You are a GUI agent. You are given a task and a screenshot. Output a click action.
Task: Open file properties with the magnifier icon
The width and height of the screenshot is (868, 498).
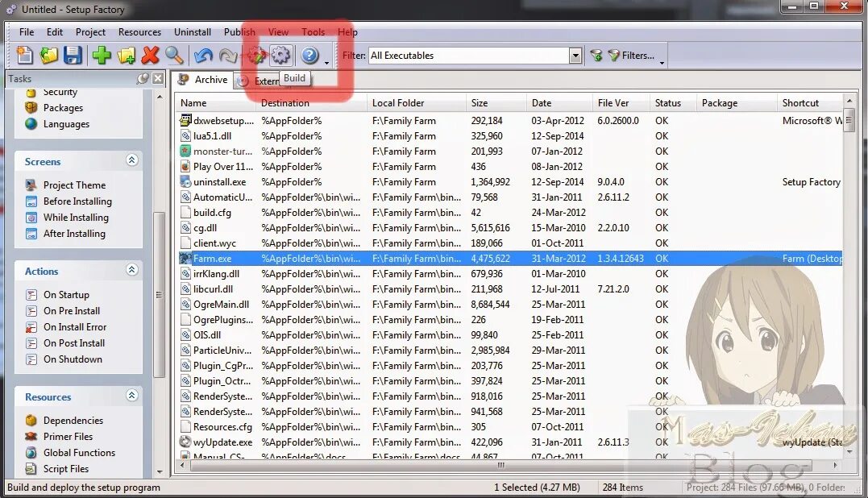[174, 56]
